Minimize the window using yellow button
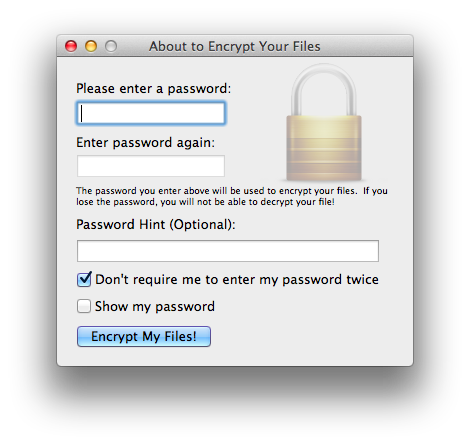Screen dimensions: 470x445 click(x=91, y=46)
